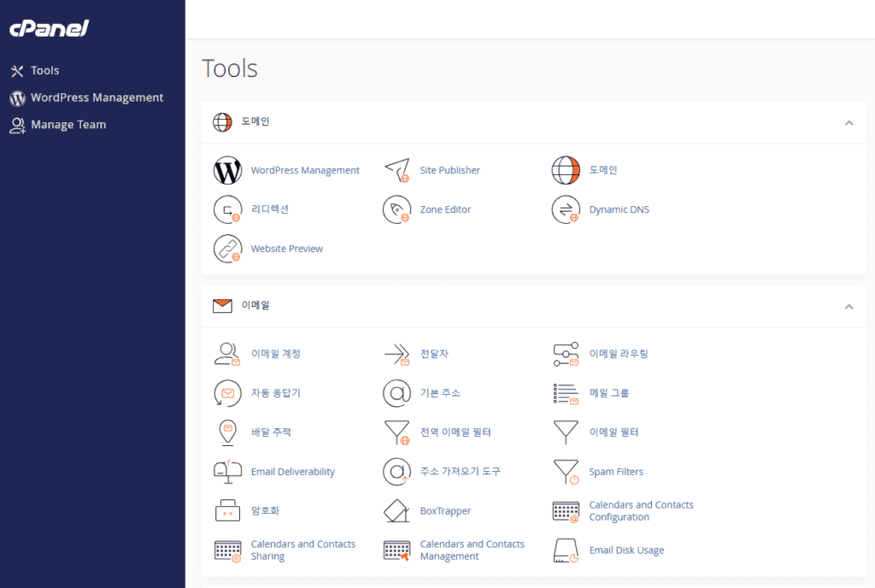Open the BoxTrapper icon
Viewport: 875px width, 588px height.
[x=396, y=510]
